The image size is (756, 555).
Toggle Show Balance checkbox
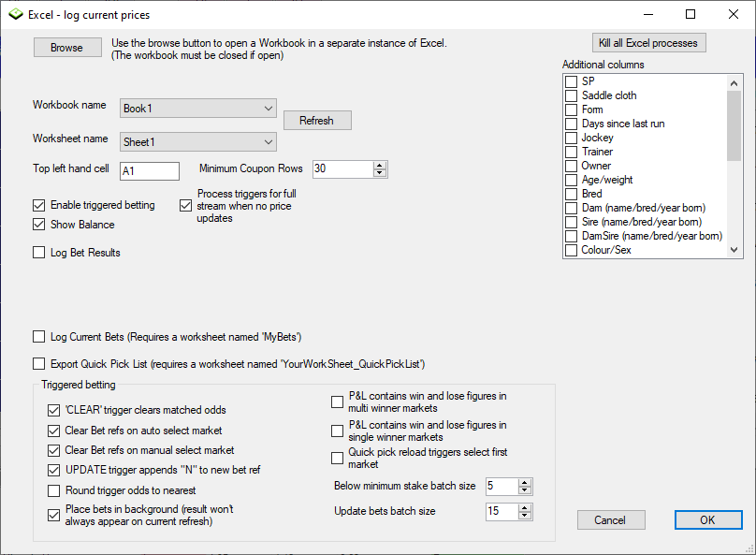click(39, 225)
